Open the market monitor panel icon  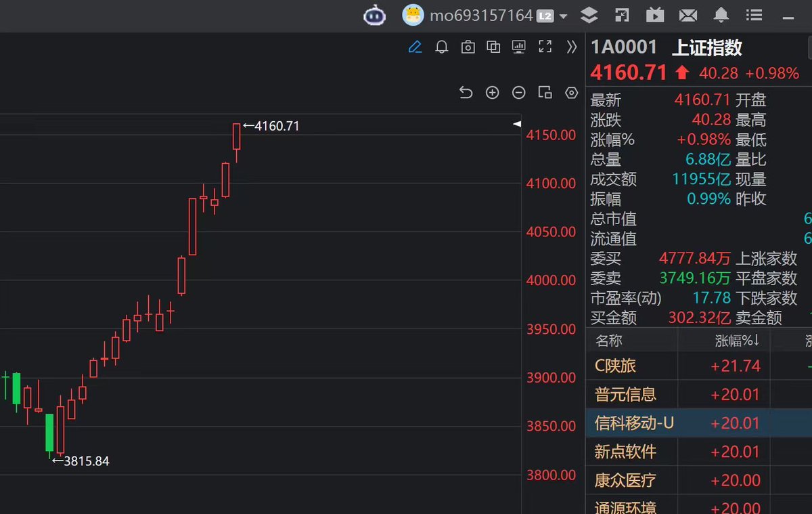518,47
